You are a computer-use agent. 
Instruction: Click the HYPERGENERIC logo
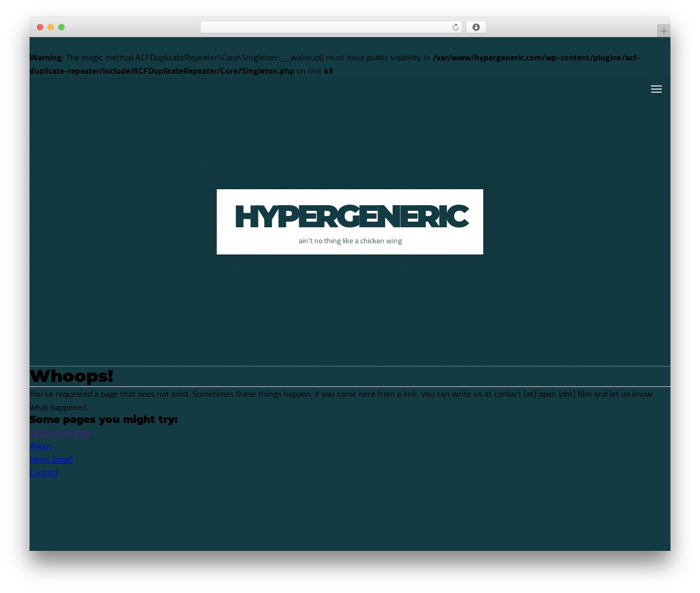pos(351,216)
